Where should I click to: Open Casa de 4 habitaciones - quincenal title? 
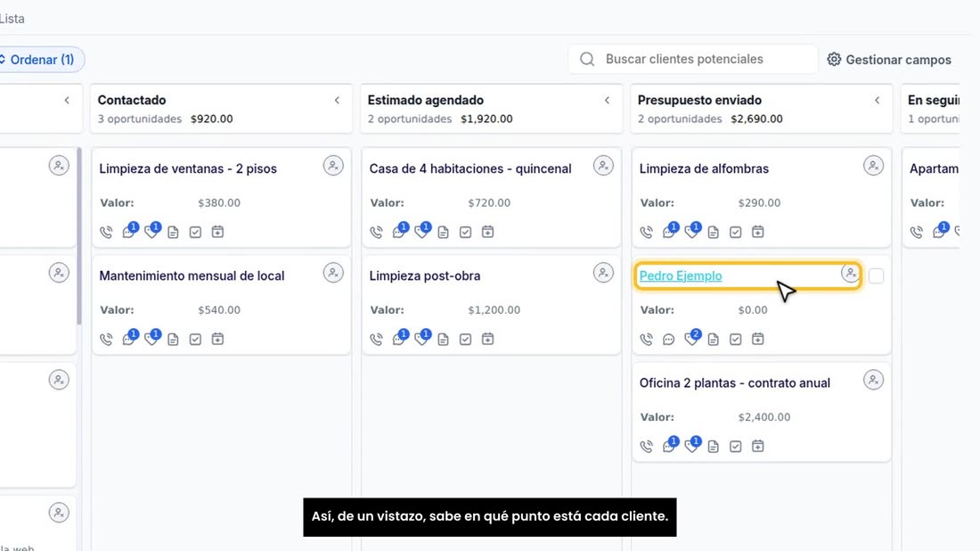pyautogui.click(x=470, y=169)
